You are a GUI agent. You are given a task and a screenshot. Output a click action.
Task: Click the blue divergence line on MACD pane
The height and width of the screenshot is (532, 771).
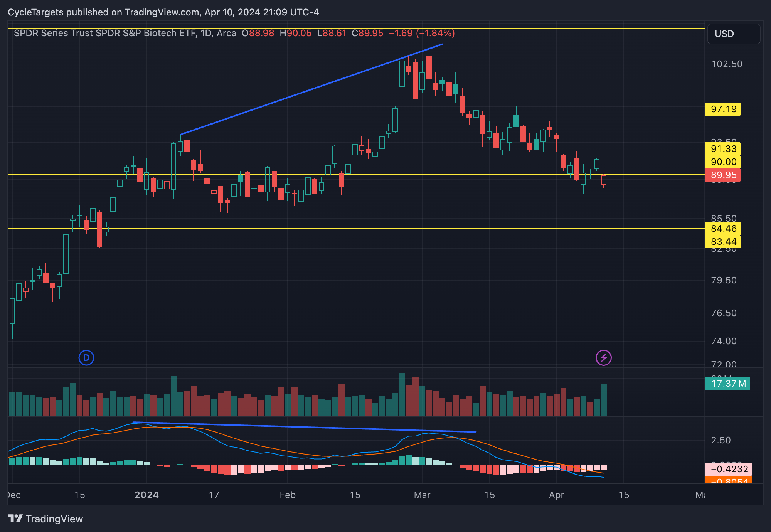point(305,427)
